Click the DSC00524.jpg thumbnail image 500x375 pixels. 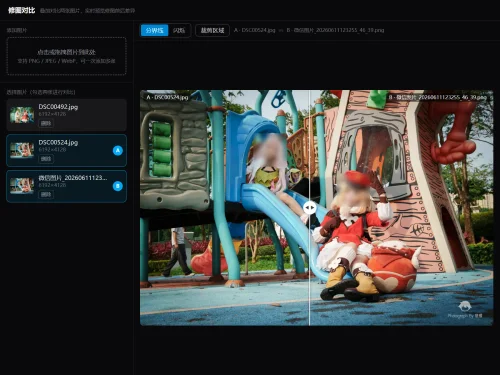[22, 150]
